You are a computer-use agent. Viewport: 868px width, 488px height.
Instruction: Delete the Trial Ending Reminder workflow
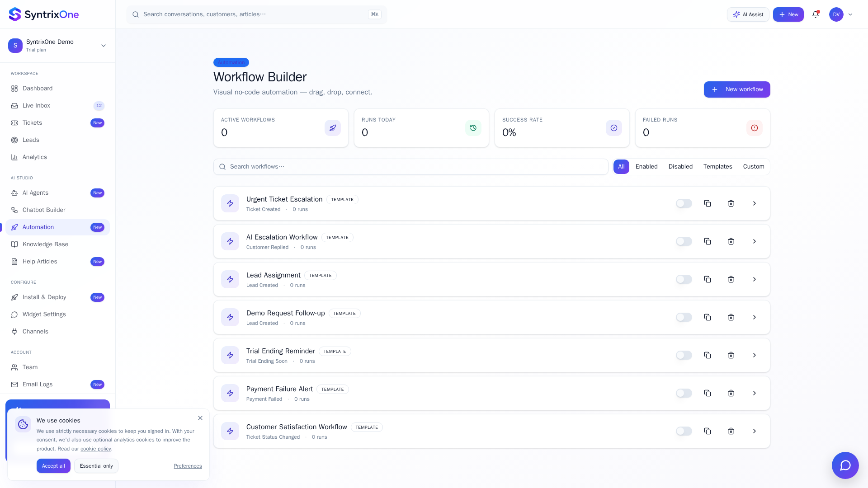pos(731,355)
